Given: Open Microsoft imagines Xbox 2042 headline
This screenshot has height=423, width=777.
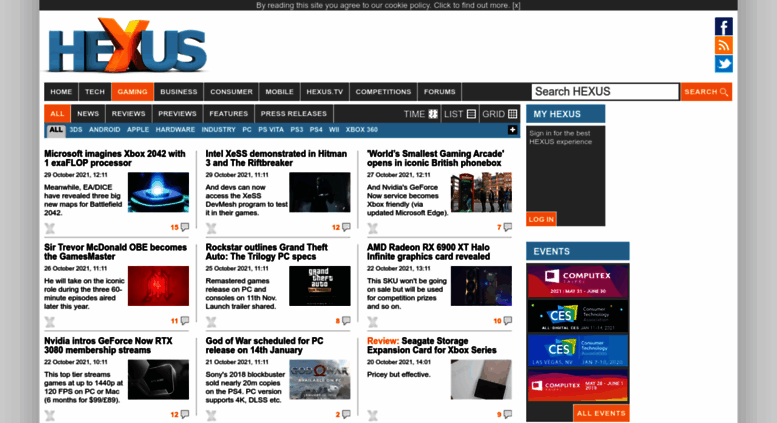Looking at the screenshot, I should 115,159.
